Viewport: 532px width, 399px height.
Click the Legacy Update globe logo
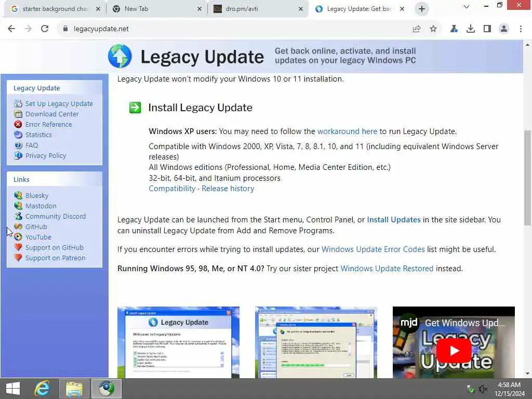[x=120, y=56]
